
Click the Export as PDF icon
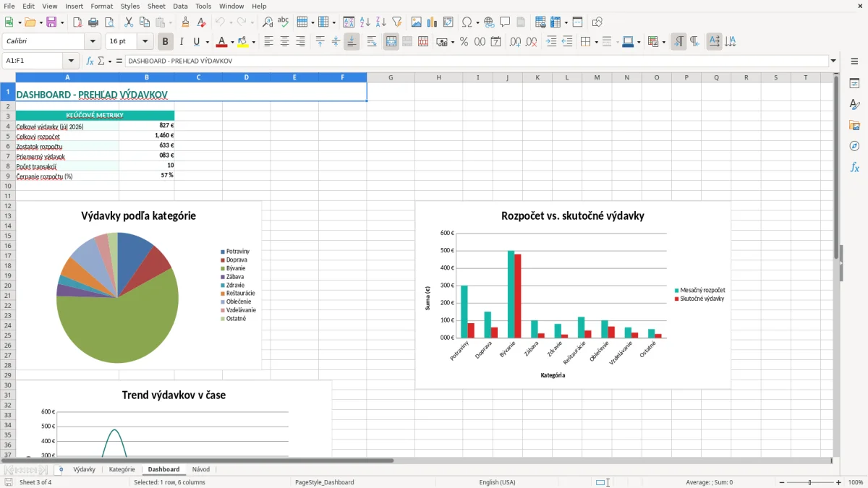(77, 22)
